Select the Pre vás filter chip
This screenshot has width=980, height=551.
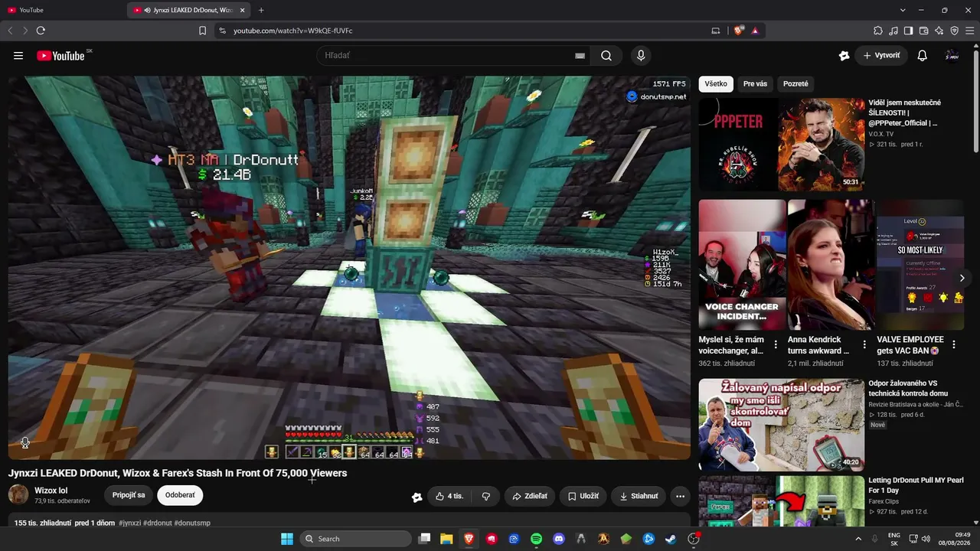coord(755,84)
